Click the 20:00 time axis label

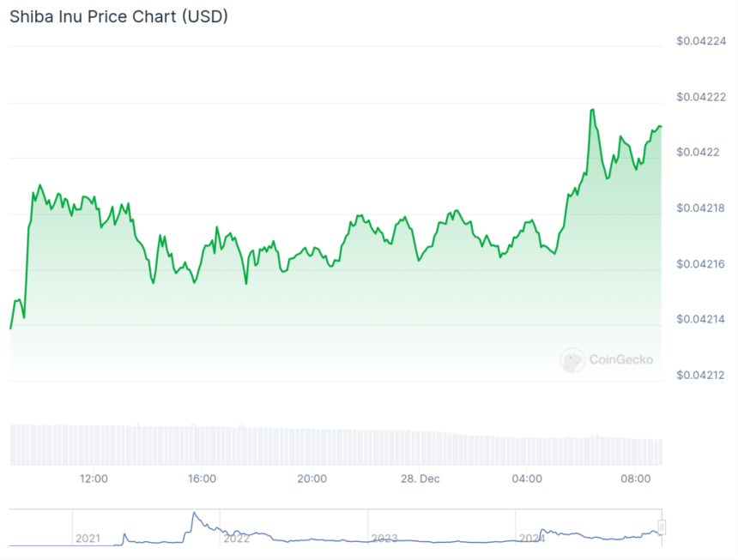coord(311,479)
